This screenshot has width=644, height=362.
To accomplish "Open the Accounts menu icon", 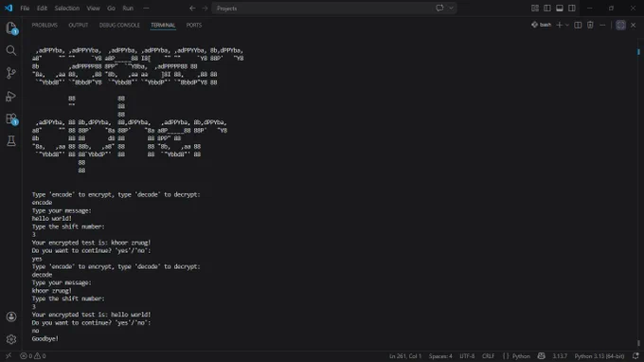I will pyautogui.click(x=11, y=317).
